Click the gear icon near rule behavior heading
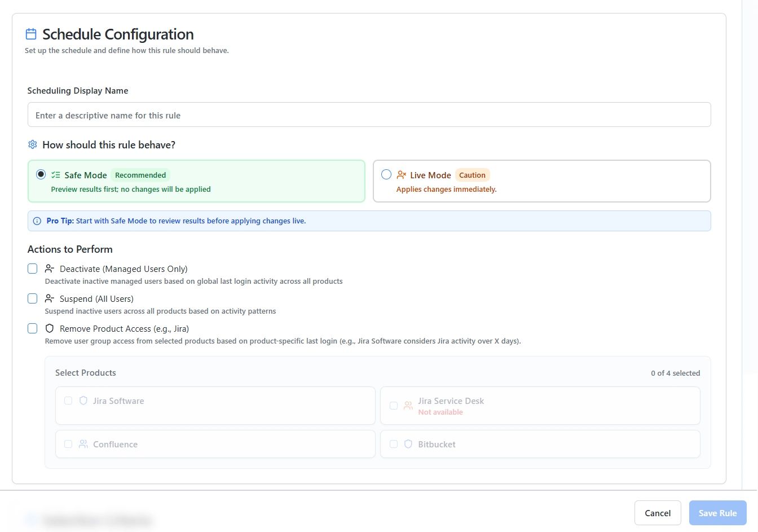The width and height of the screenshot is (758, 532). tap(32, 144)
